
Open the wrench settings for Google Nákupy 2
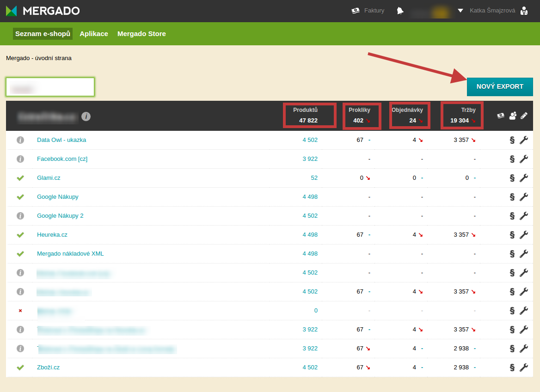pyautogui.click(x=524, y=215)
